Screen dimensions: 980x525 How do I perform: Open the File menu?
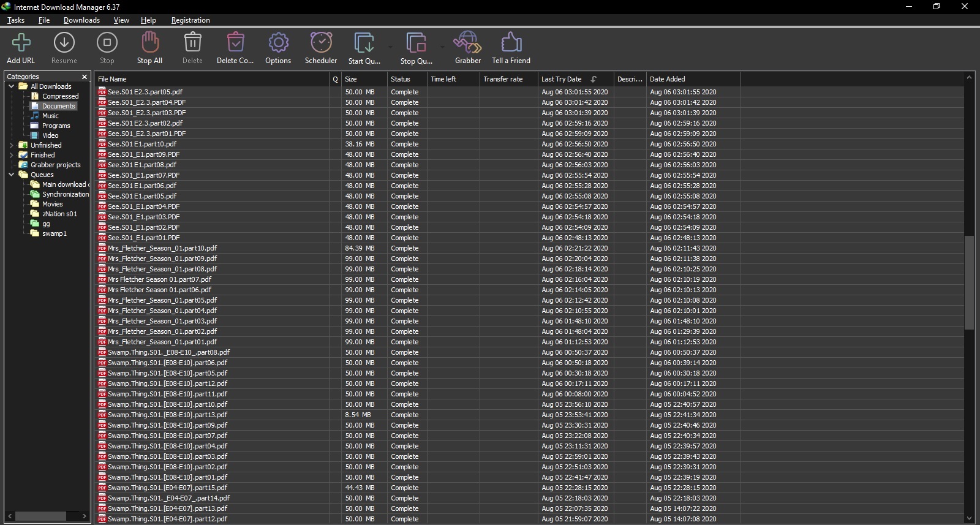click(44, 20)
